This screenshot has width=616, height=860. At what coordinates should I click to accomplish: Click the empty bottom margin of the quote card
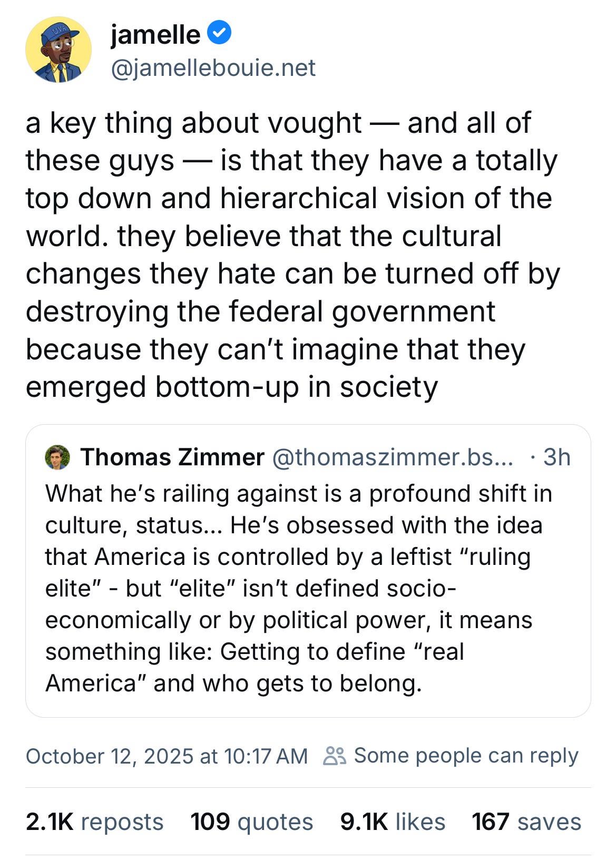tap(308, 707)
